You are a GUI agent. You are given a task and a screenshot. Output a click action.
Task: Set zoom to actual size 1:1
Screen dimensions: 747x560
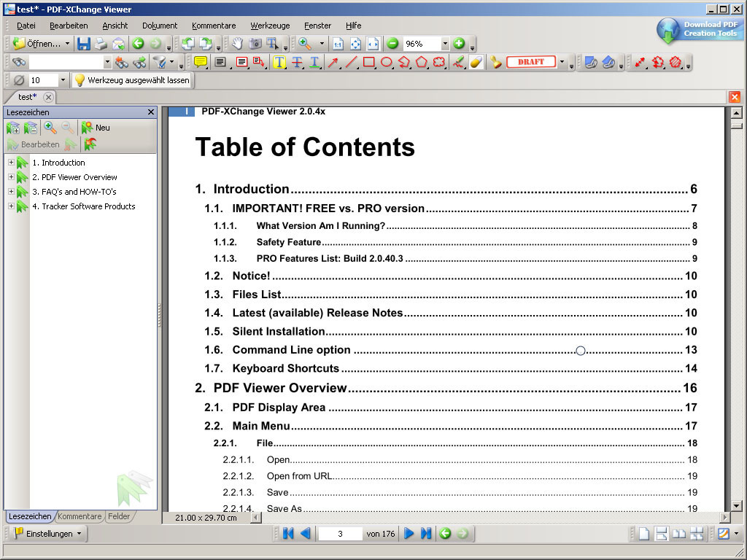coord(338,44)
